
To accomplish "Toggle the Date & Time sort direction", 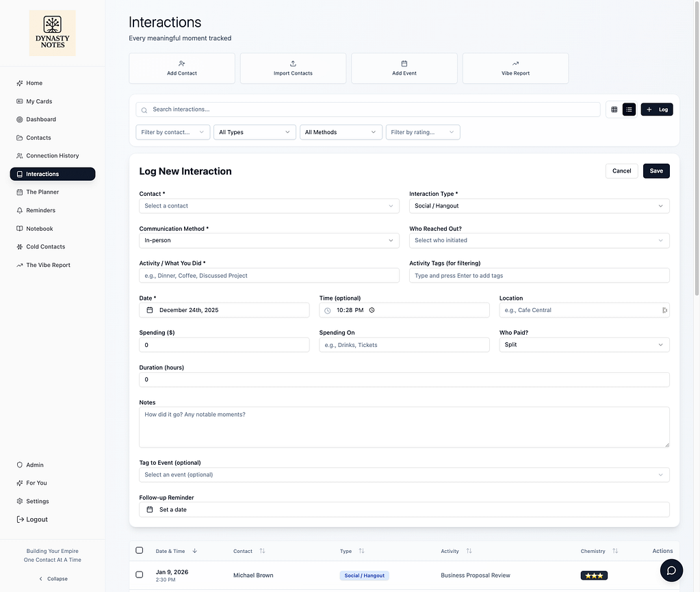I will [x=194, y=550].
